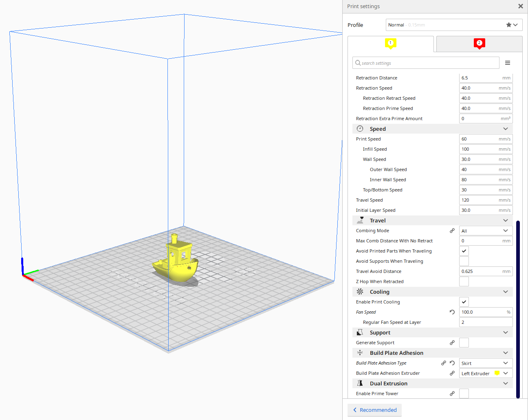Close the Print settings panel

pos(520,6)
